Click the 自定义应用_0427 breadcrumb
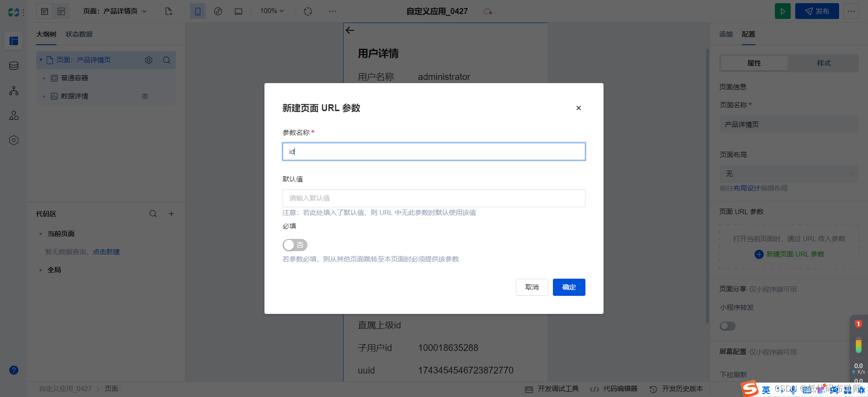 pos(65,389)
